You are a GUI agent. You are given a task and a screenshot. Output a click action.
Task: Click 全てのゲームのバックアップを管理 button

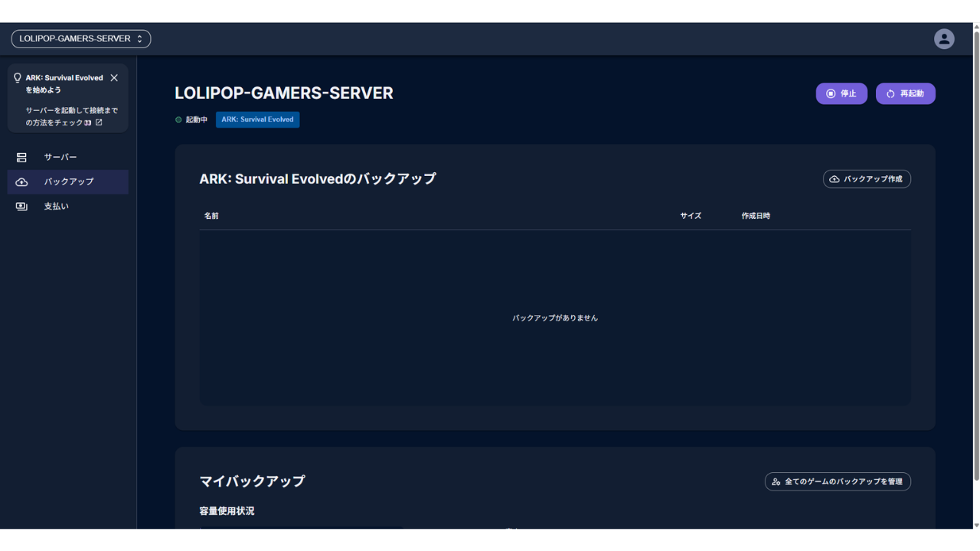[x=838, y=481]
